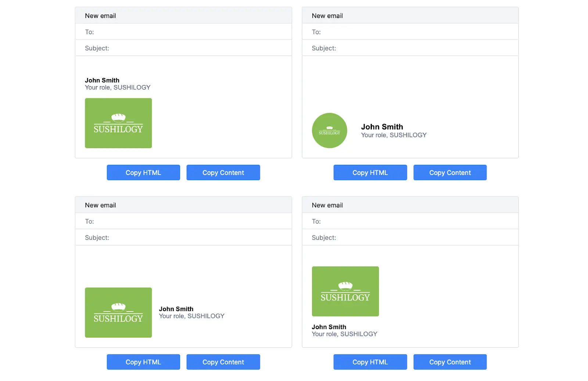This screenshot has height=381, width=588.
Task: Click To field in the round-logo template email
Action: [410, 32]
